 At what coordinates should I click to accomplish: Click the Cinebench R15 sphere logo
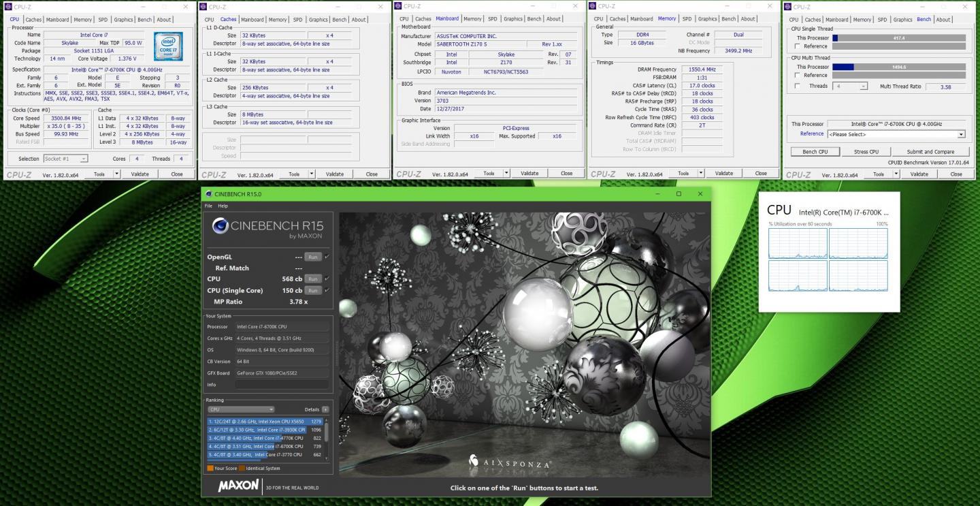[220, 225]
